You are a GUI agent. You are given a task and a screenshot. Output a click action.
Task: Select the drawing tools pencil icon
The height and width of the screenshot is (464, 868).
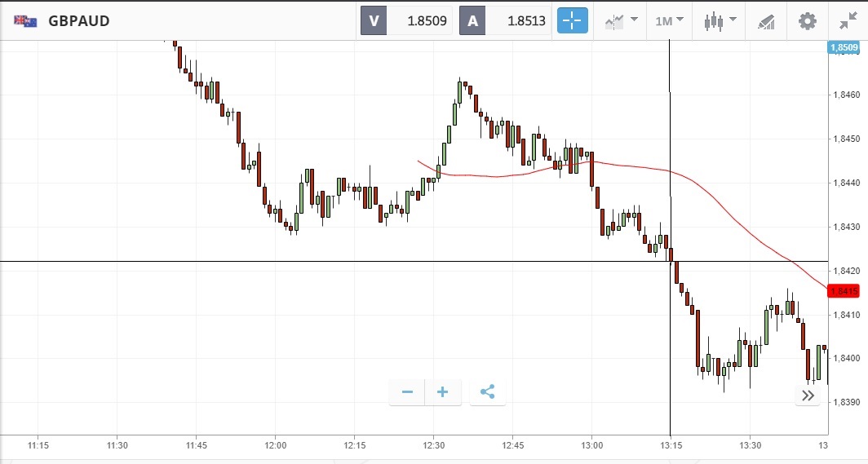pos(765,20)
